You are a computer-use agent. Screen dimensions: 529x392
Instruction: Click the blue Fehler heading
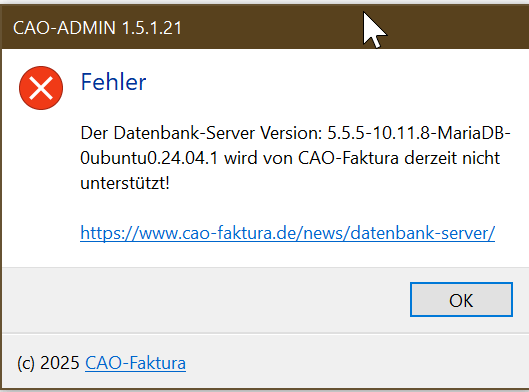pyautogui.click(x=113, y=82)
